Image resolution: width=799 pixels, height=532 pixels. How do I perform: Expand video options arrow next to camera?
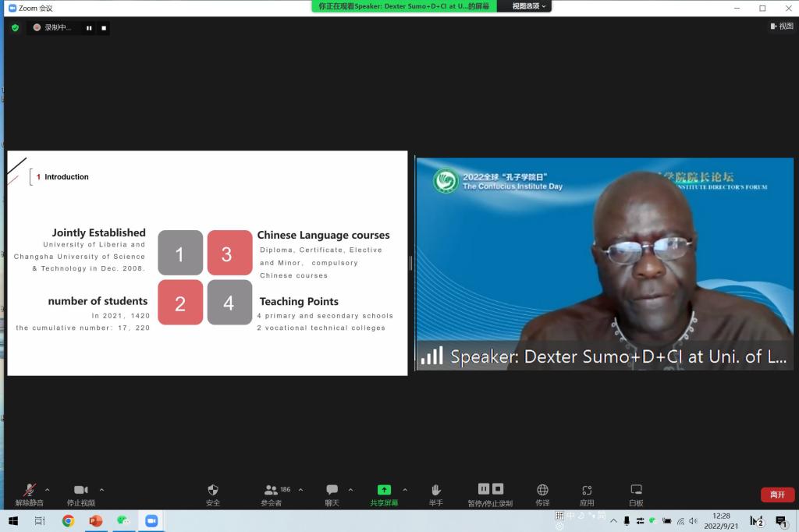coord(101,490)
